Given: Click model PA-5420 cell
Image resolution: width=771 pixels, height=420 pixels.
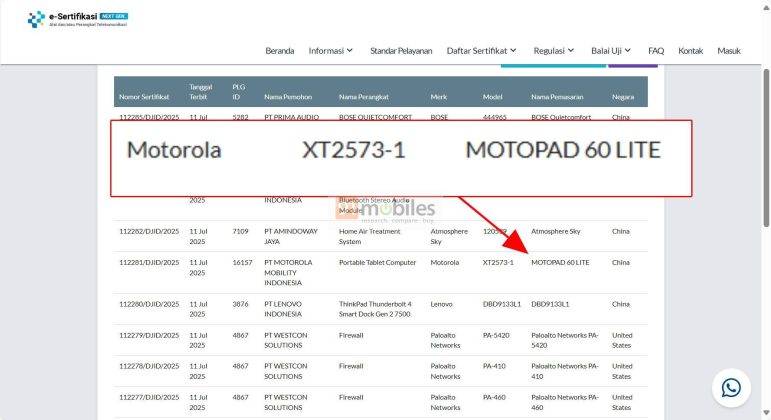Looking at the screenshot, I should coord(496,335).
